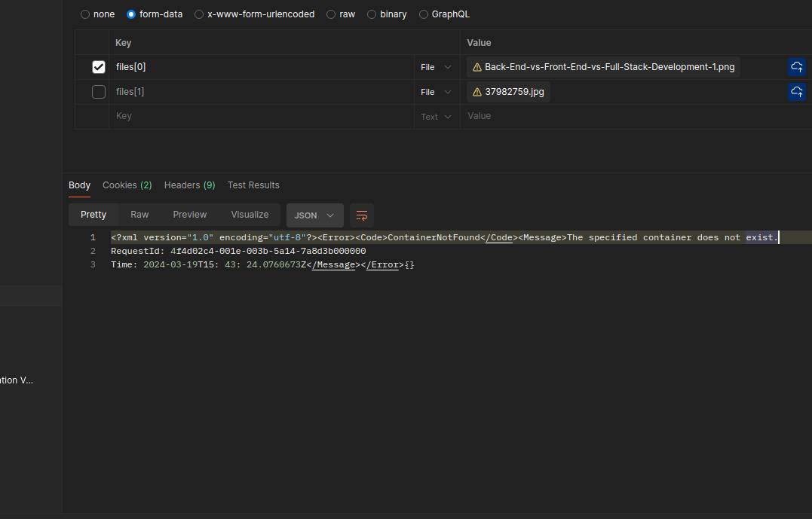Open Text type dropdown in empty row
Viewport: 812px width, 519px height.
pos(437,117)
